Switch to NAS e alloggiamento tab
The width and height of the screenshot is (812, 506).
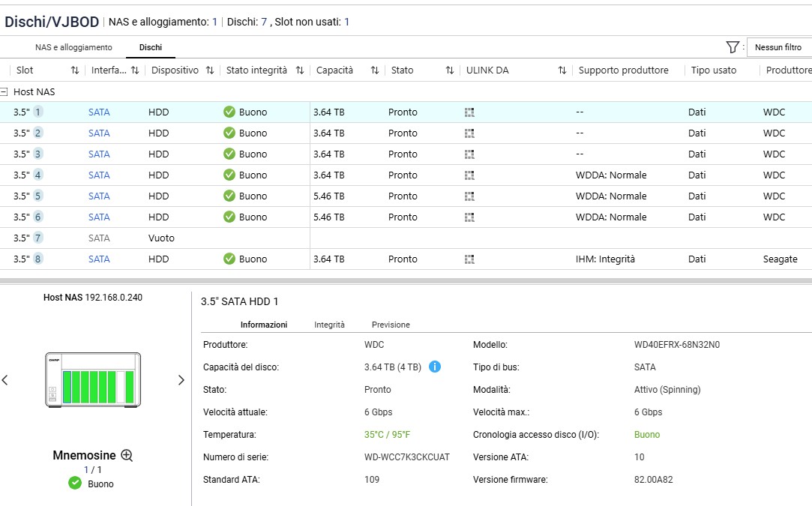73,47
